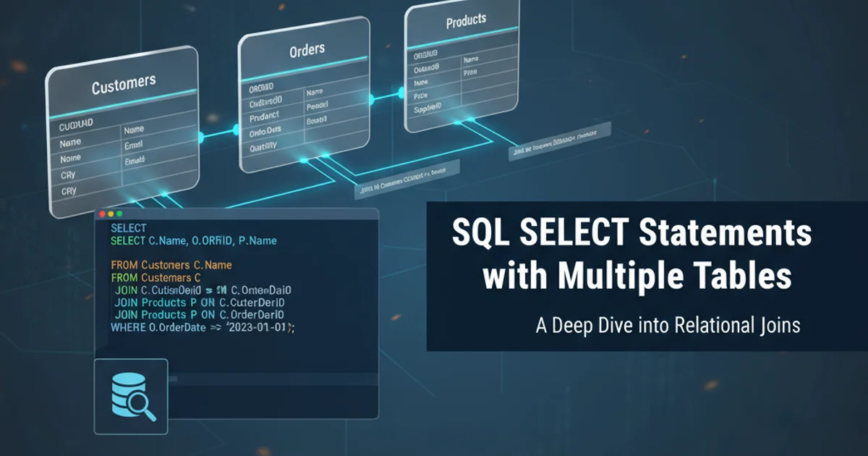Open the Orders table header
The height and width of the screenshot is (456, 868).
[x=307, y=51]
